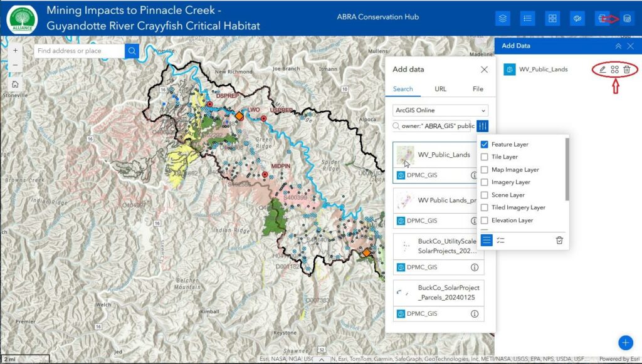
Task: Collapse the Add Data panel with the chevron
Action: pyautogui.click(x=619, y=45)
